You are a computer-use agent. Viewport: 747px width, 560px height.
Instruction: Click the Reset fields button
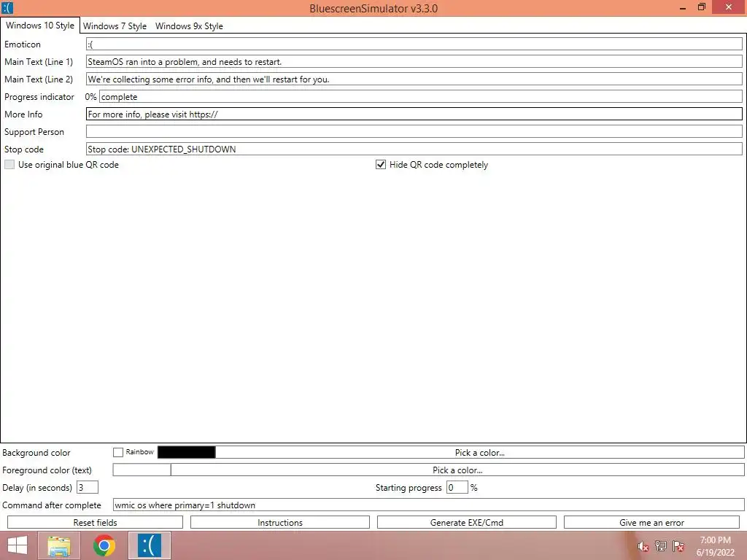point(96,522)
